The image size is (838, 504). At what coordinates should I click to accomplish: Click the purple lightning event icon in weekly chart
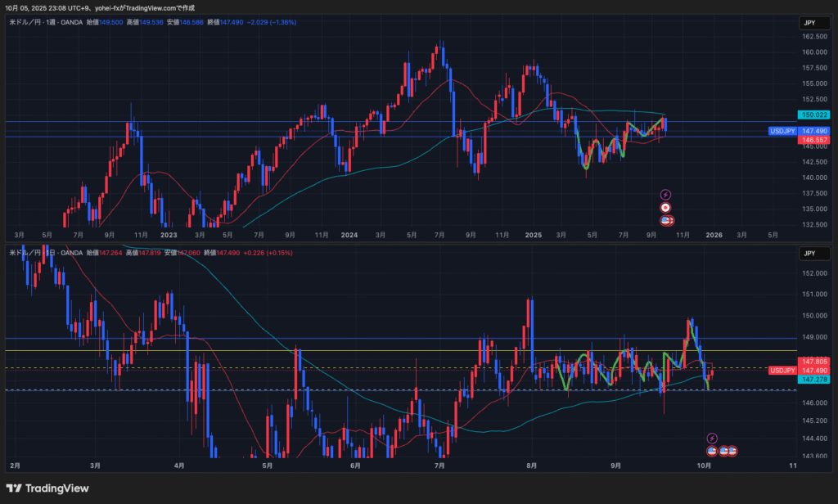click(x=665, y=195)
